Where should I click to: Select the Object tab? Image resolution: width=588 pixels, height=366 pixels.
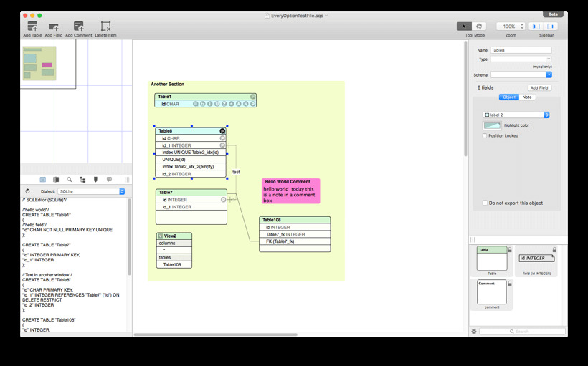[x=509, y=97]
